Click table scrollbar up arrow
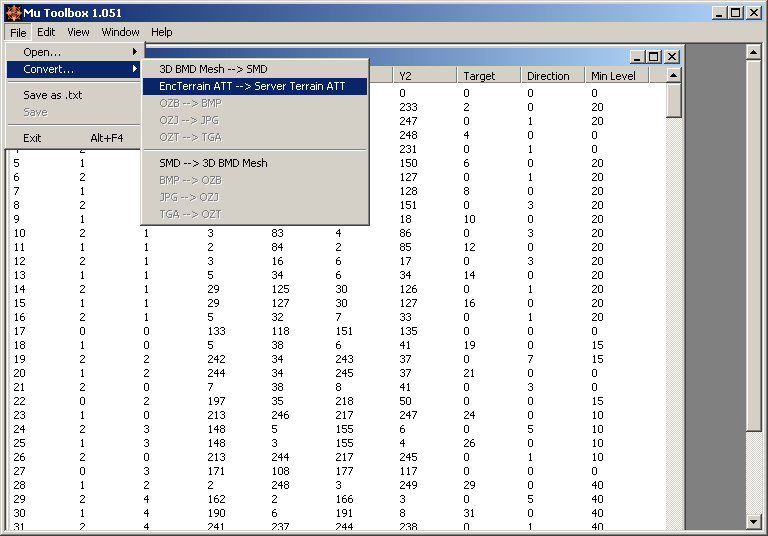The image size is (768, 536). pyautogui.click(x=674, y=75)
